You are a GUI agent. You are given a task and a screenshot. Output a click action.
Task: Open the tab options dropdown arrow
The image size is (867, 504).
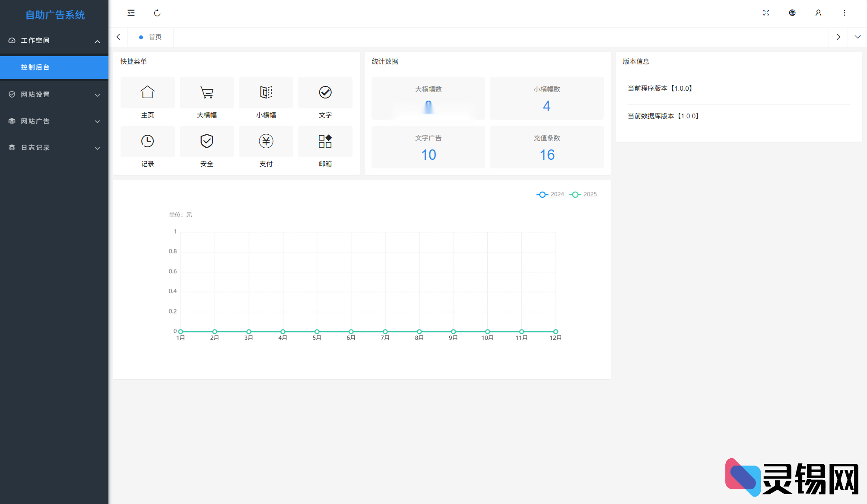(x=857, y=37)
